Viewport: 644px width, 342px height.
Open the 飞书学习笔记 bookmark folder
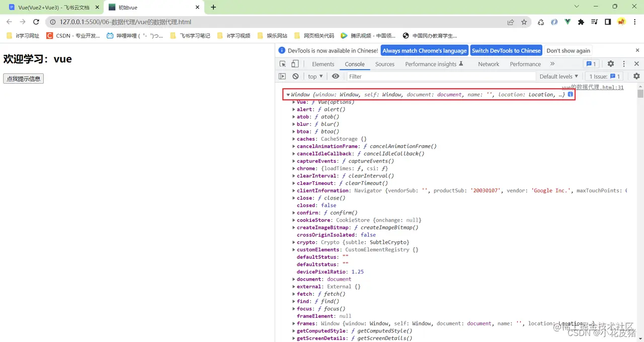click(191, 36)
